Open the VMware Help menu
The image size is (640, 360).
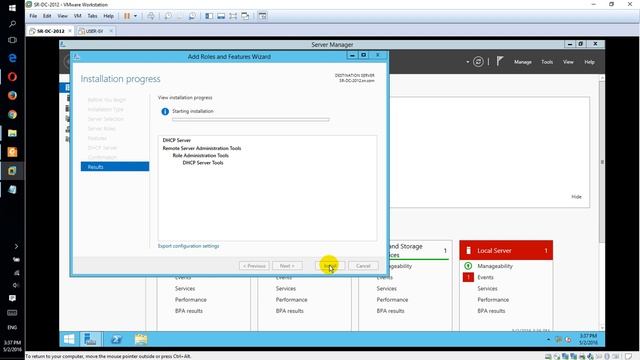(109, 16)
